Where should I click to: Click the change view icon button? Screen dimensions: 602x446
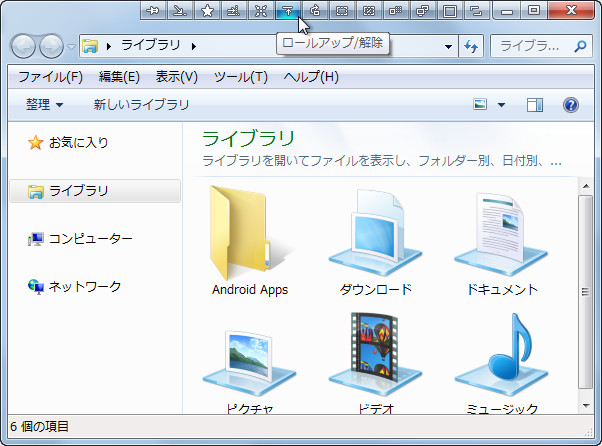[x=480, y=104]
